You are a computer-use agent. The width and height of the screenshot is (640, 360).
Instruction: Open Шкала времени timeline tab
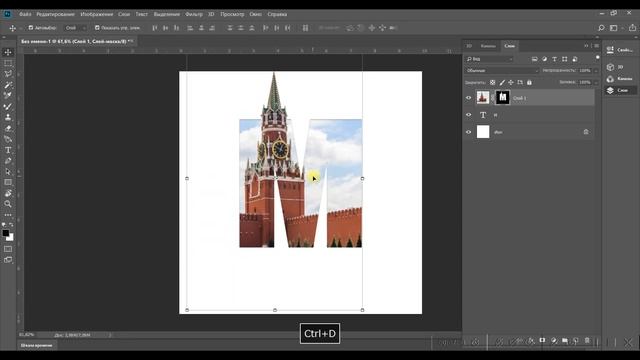pos(36,345)
